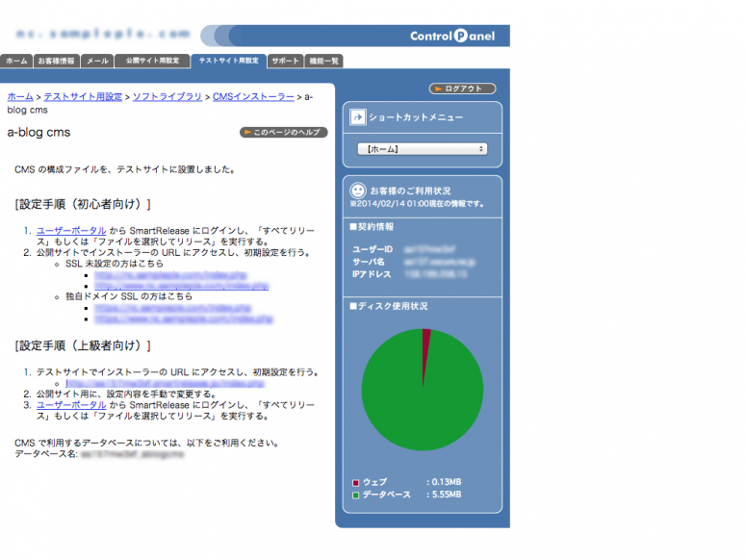Select the メール tab

[97, 61]
